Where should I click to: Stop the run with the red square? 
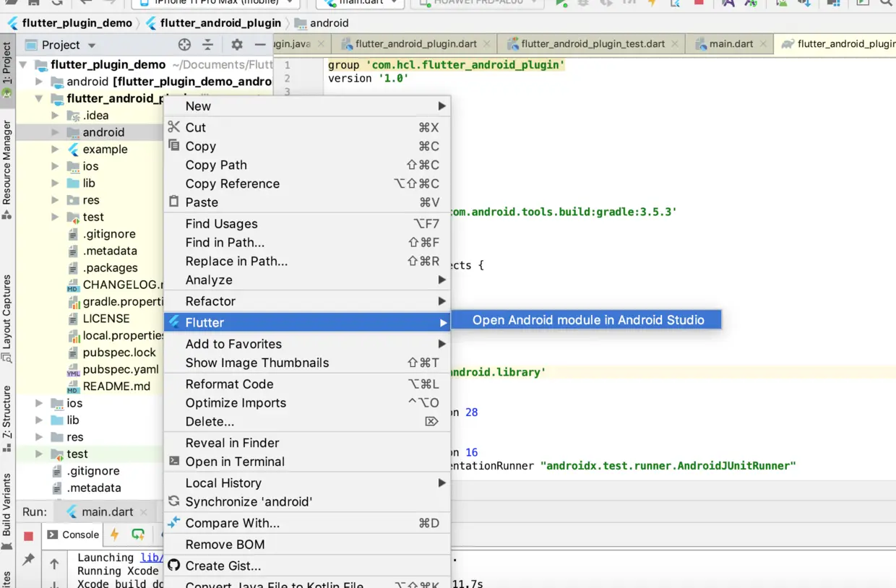click(x=28, y=535)
